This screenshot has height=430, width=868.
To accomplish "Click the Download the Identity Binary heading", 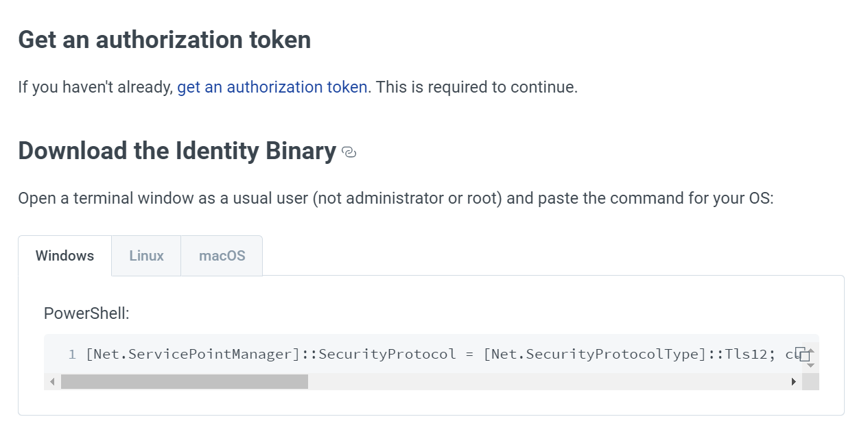I will pos(177,151).
